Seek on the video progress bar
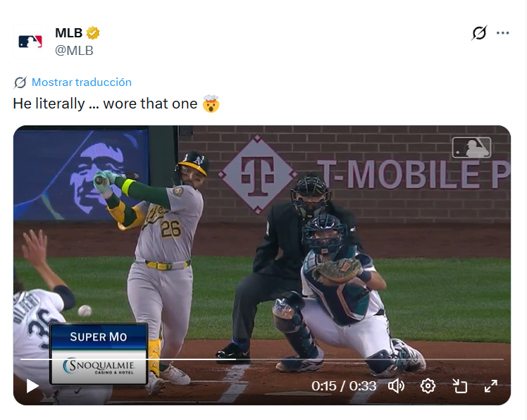This screenshot has width=527, height=420. click(x=261, y=359)
